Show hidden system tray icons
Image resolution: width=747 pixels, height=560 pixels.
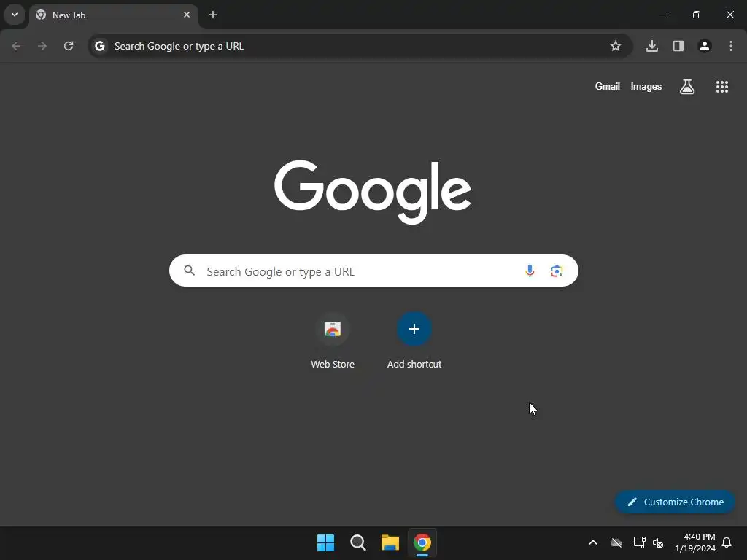coord(593,542)
